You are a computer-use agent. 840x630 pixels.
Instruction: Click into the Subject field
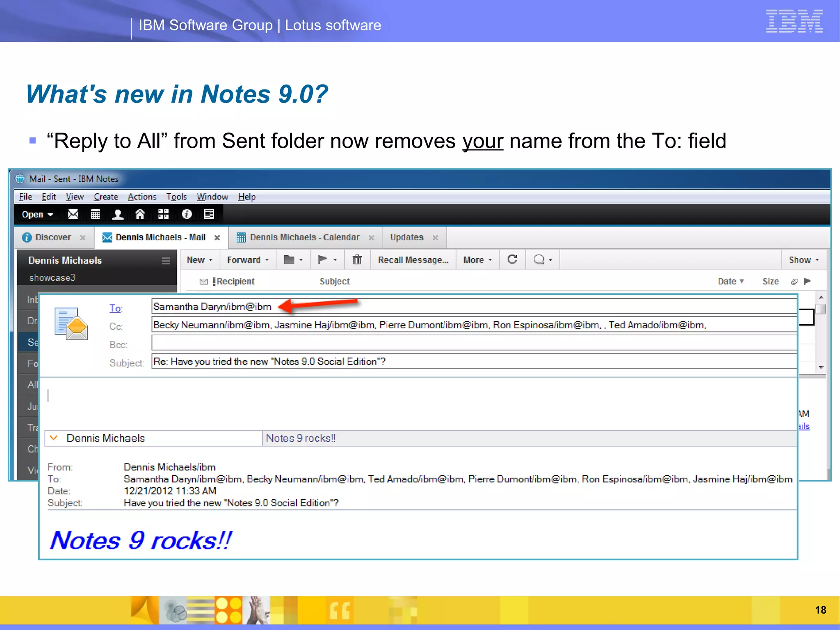click(474, 361)
